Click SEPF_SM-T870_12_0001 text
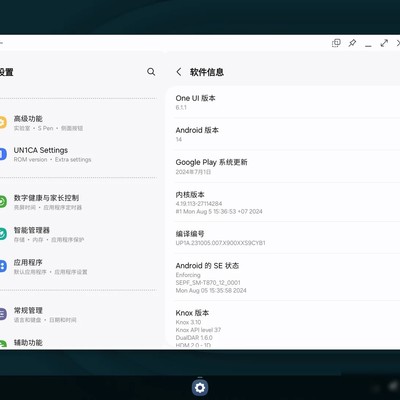 point(208,283)
